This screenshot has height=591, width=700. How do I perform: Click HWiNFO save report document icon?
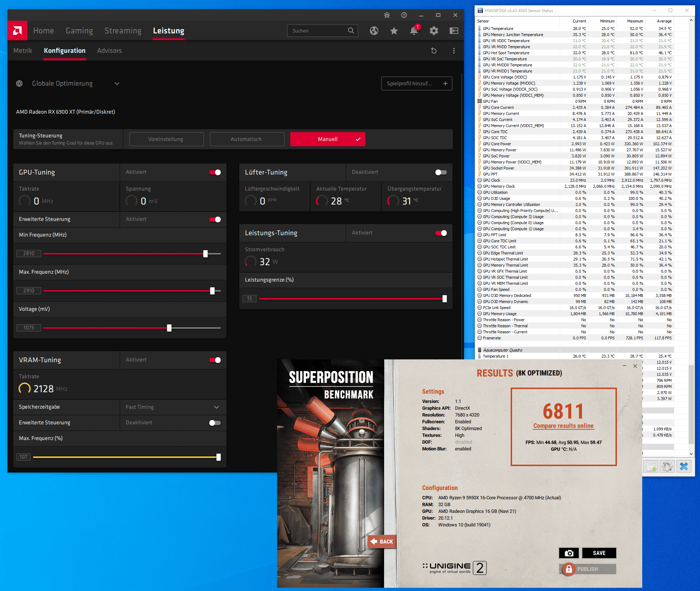652,466
